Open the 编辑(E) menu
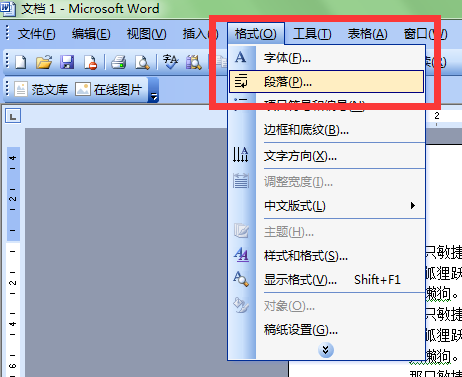Image resolution: width=462 pixels, height=377 pixels. coord(91,34)
